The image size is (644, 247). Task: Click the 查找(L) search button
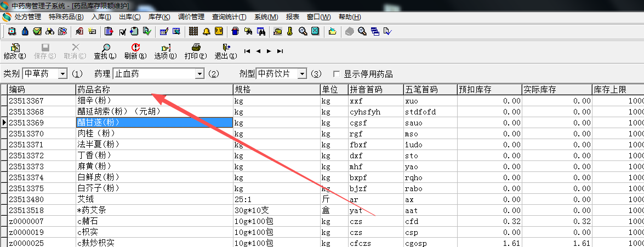click(x=106, y=51)
